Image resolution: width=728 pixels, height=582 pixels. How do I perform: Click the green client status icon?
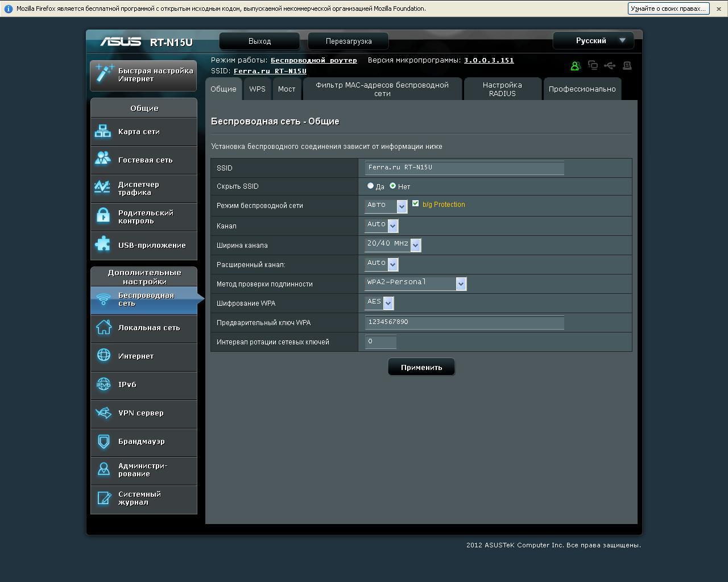[x=575, y=66]
